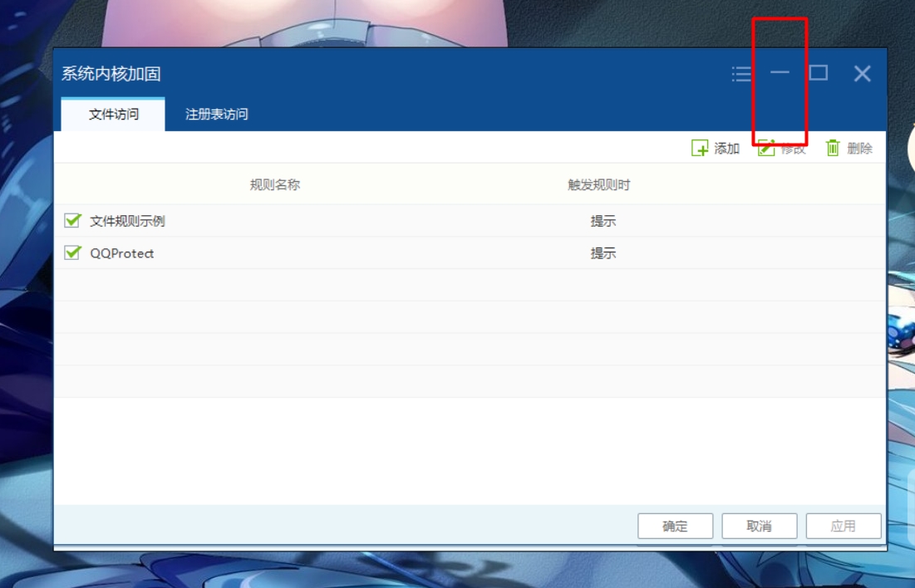915x588 pixels.
Task: Confirm with the 确定 button
Action: pos(675,527)
